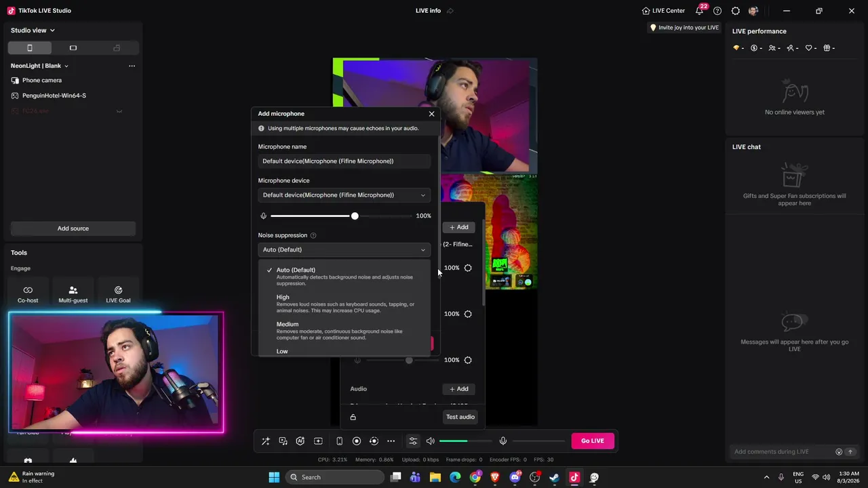Open settings for the top 100% mixer row
The image size is (868, 488).
point(468,268)
